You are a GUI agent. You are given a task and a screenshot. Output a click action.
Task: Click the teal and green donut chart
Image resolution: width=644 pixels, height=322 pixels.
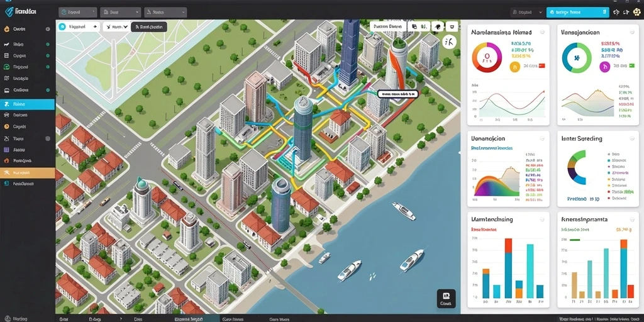point(577,57)
